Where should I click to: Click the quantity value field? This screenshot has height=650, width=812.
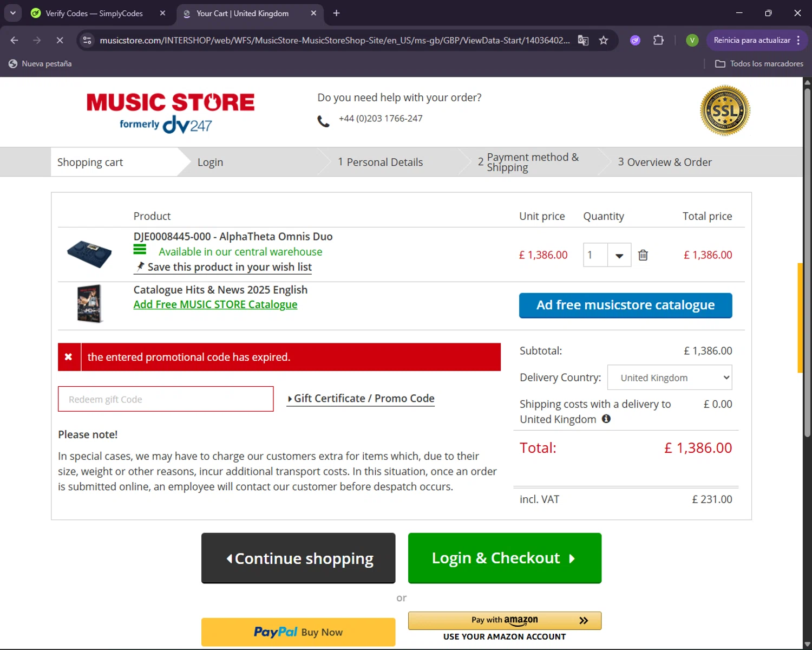pos(595,255)
